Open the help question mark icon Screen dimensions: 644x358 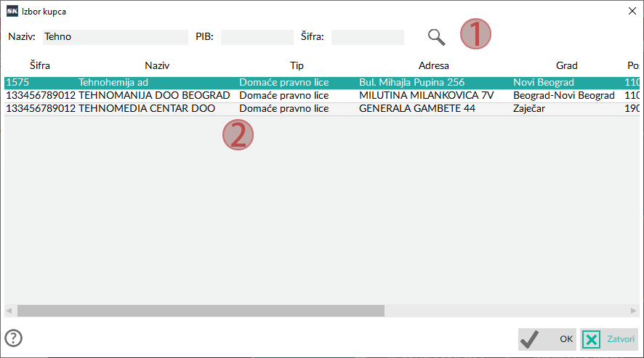14,338
